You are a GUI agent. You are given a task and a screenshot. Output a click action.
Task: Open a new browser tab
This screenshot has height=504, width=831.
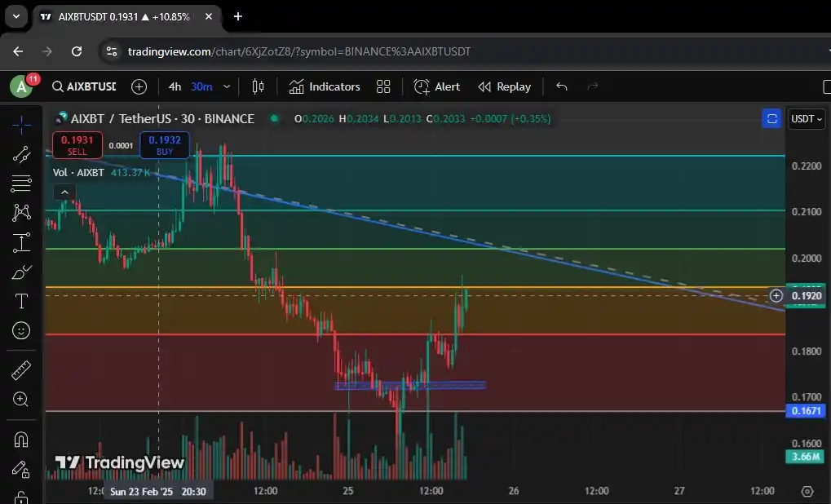click(238, 17)
